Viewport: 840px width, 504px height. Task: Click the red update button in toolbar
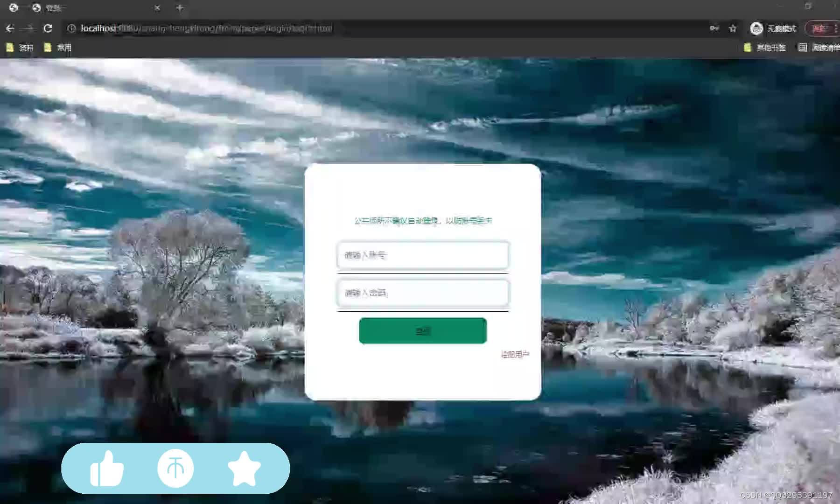822,28
